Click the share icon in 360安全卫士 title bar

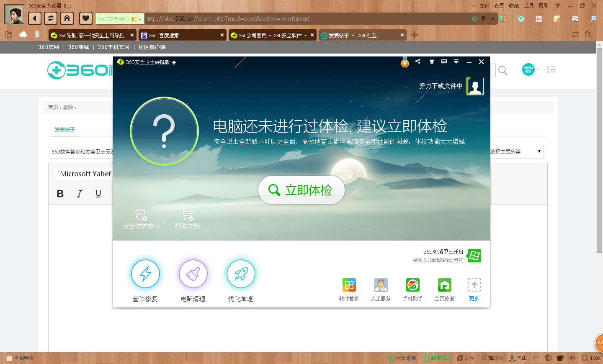pyautogui.click(x=418, y=62)
